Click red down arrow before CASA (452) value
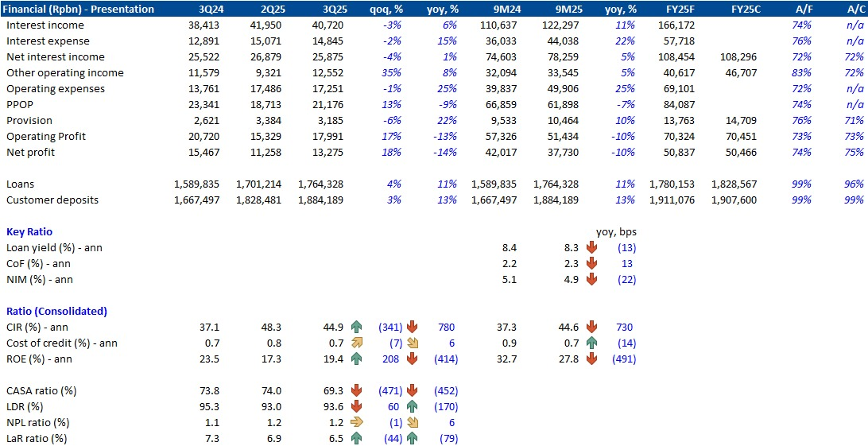 coord(413,390)
